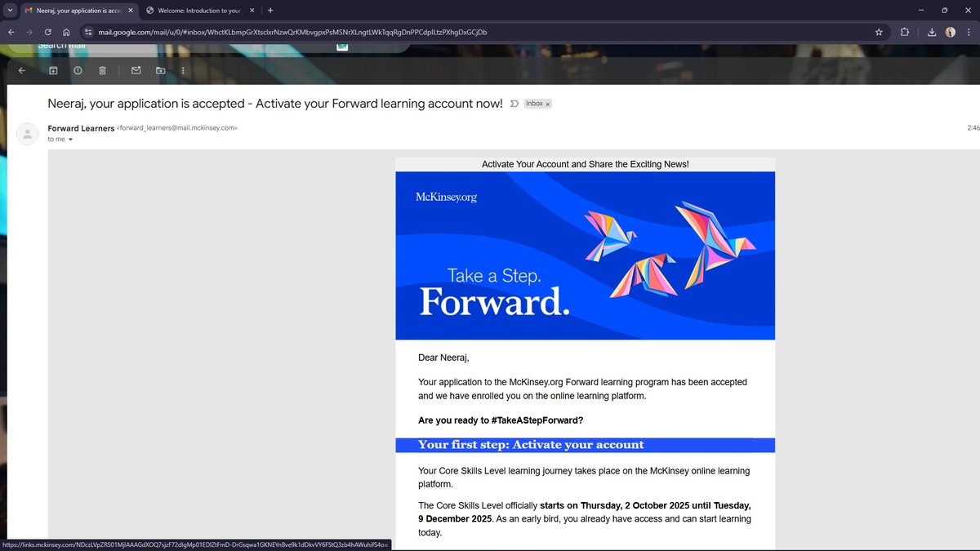980x551 pixels.
Task: Open a new browser tab
Action: click(270, 10)
